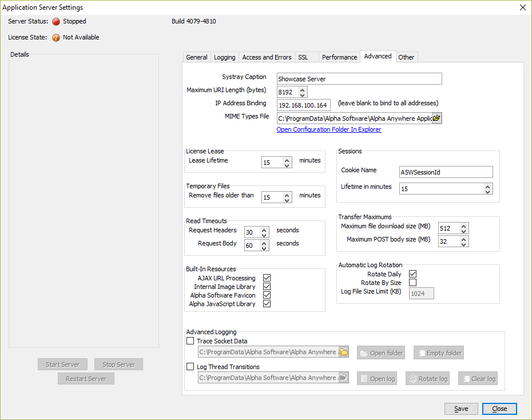532x420 pixels.
Task: Browse file for Log Thread Transitions path
Action: 344,377
